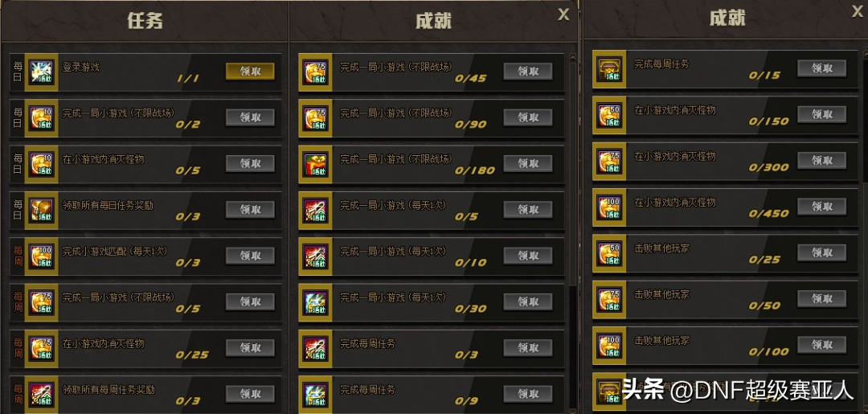
Task: Click the right achievement panel scrollbar
Action: tap(865, 232)
